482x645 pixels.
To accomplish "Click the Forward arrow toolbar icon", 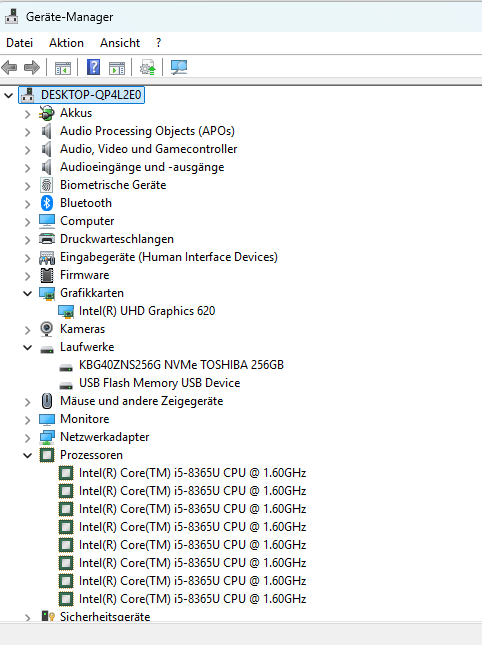I will pyautogui.click(x=32, y=67).
